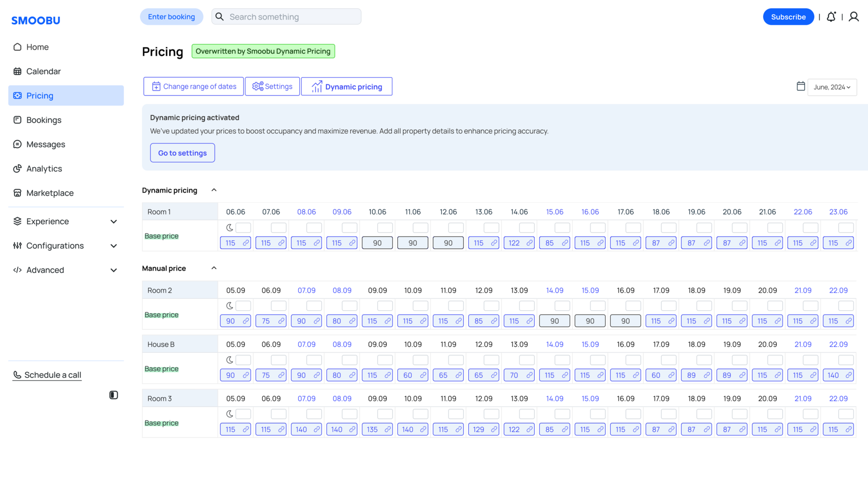Tick Room 3 checkbox for 13.09
This screenshot has width=868, height=504.
[x=527, y=414]
